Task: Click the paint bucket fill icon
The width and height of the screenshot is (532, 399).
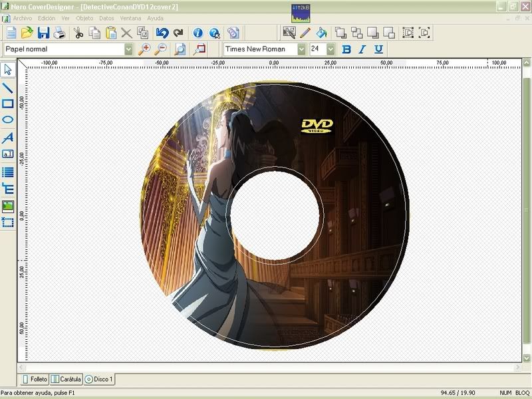Action: pyautogui.click(x=321, y=33)
